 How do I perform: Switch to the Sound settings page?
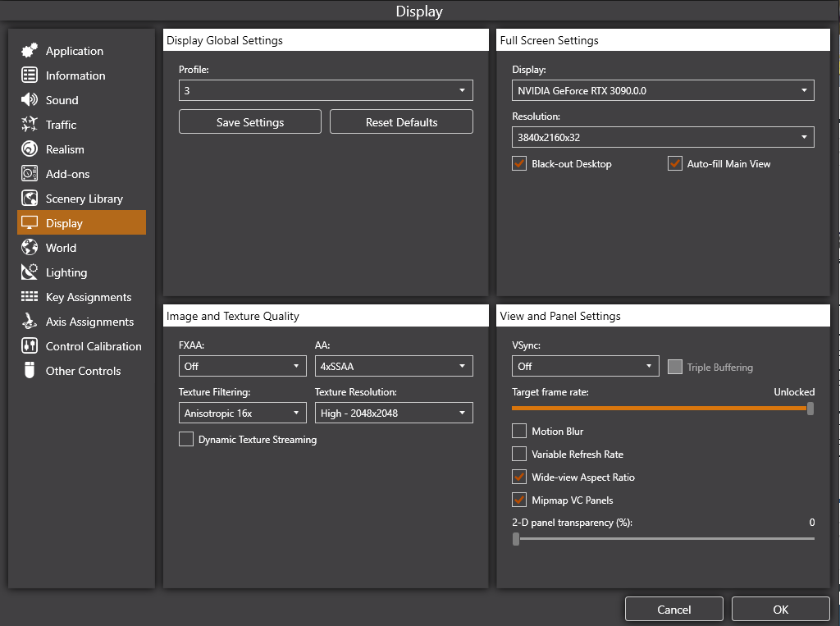(x=81, y=100)
